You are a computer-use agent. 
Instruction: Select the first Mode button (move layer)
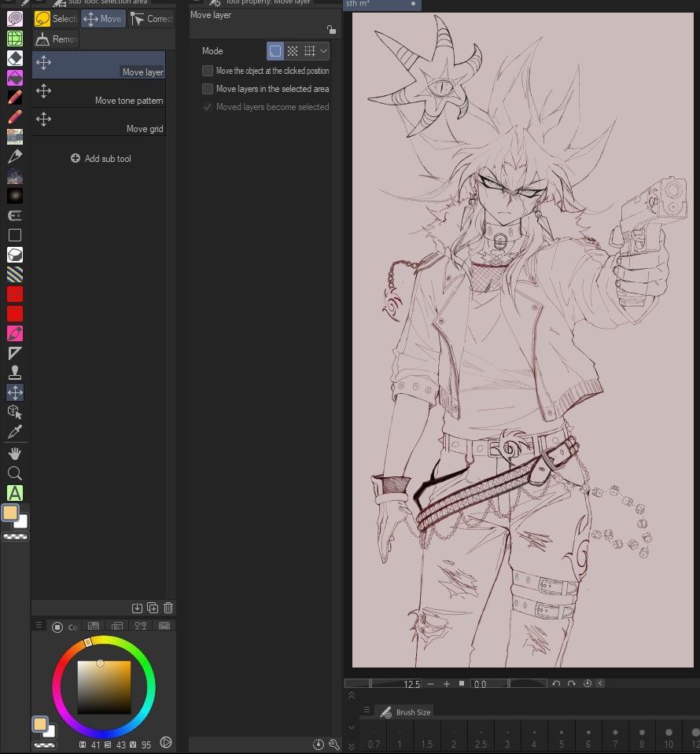tap(275, 51)
